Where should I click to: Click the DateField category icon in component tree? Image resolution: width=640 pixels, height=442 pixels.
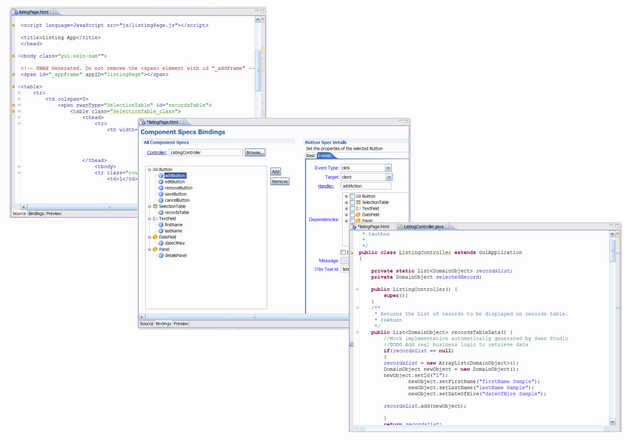pos(155,237)
